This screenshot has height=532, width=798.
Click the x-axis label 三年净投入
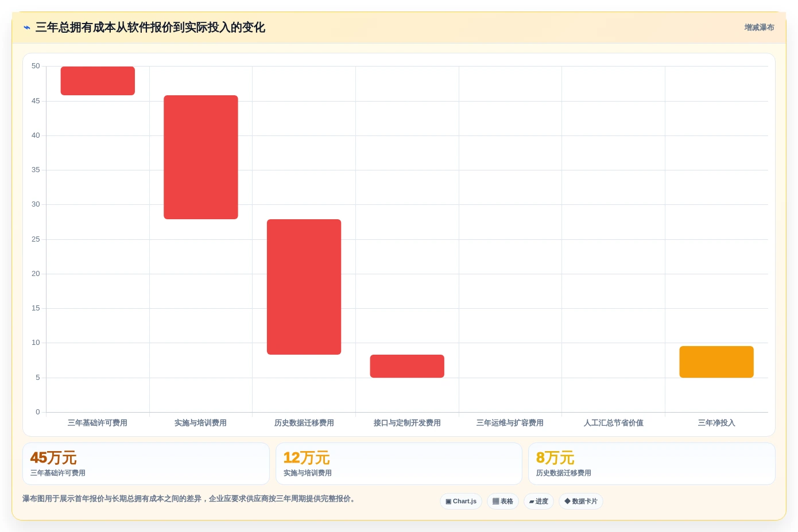(716, 423)
